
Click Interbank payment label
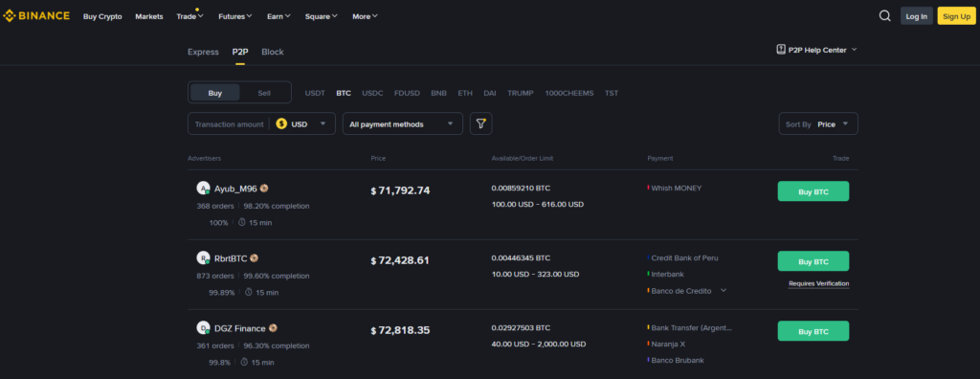[x=667, y=274]
